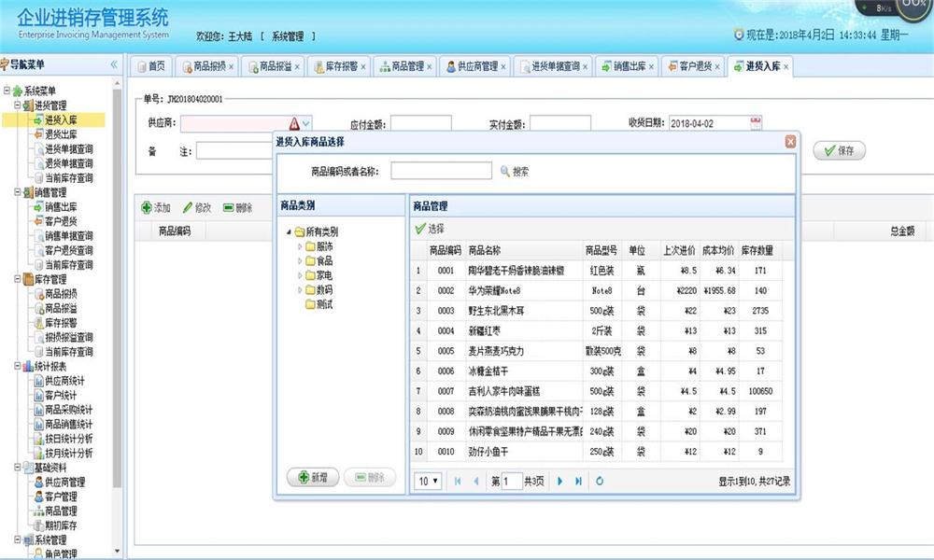Collapse the 系统菜单 root node
This screenshot has height=560, width=934.
(x=7, y=91)
